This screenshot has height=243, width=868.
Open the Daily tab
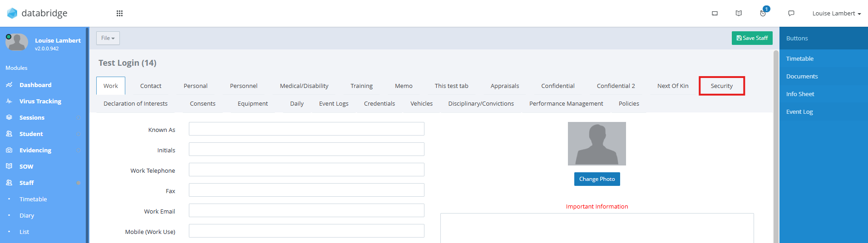coord(297,103)
